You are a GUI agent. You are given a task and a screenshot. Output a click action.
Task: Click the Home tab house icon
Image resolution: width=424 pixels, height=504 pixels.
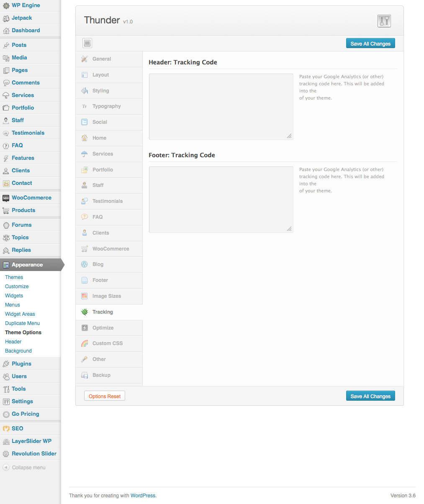(x=85, y=138)
